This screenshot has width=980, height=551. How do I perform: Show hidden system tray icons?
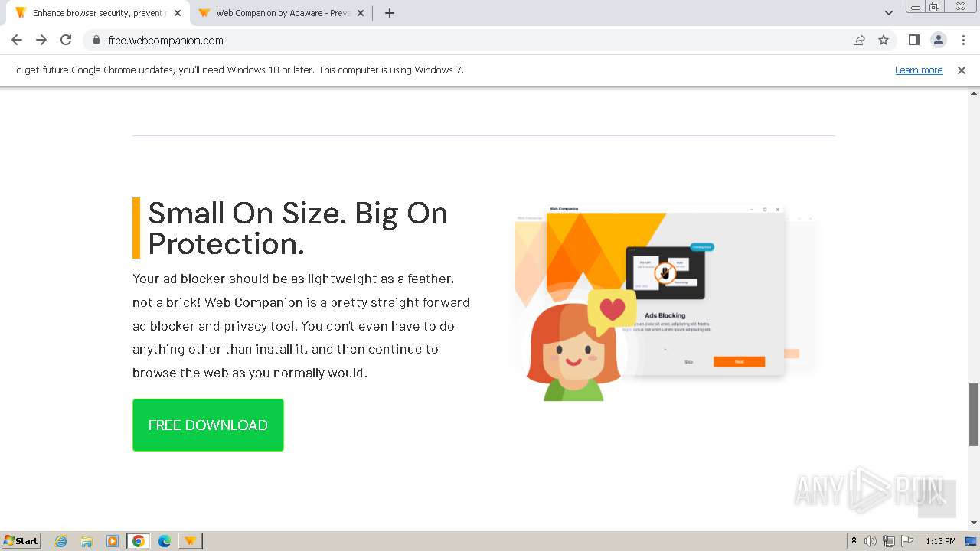click(854, 541)
